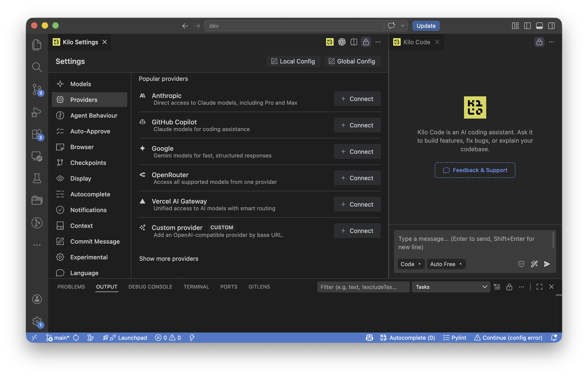Toggle the secondary side bar visibility
This screenshot has height=377, width=588.
[551, 26]
